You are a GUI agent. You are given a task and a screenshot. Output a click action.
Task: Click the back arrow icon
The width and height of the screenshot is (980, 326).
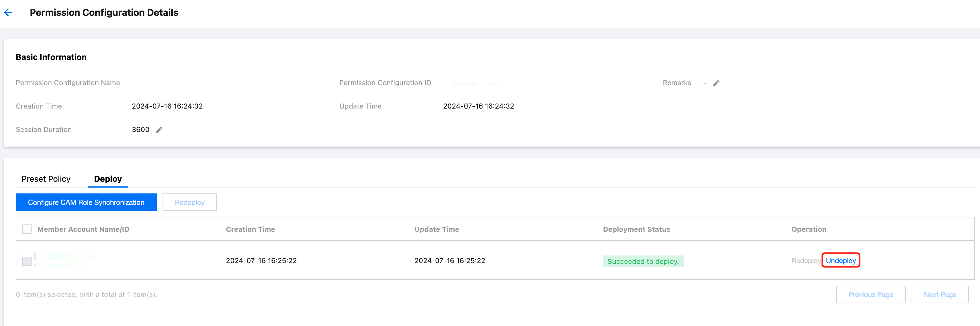[8, 13]
